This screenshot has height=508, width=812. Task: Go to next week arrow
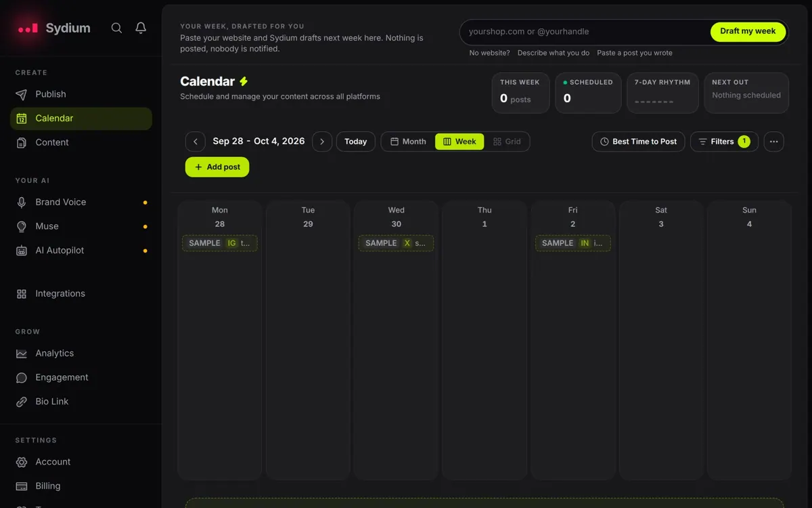(x=322, y=142)
